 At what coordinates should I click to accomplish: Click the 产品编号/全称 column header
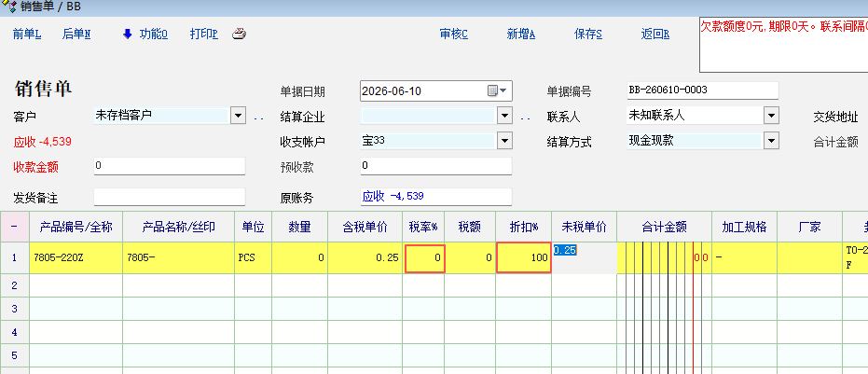(x=76, y=227)
